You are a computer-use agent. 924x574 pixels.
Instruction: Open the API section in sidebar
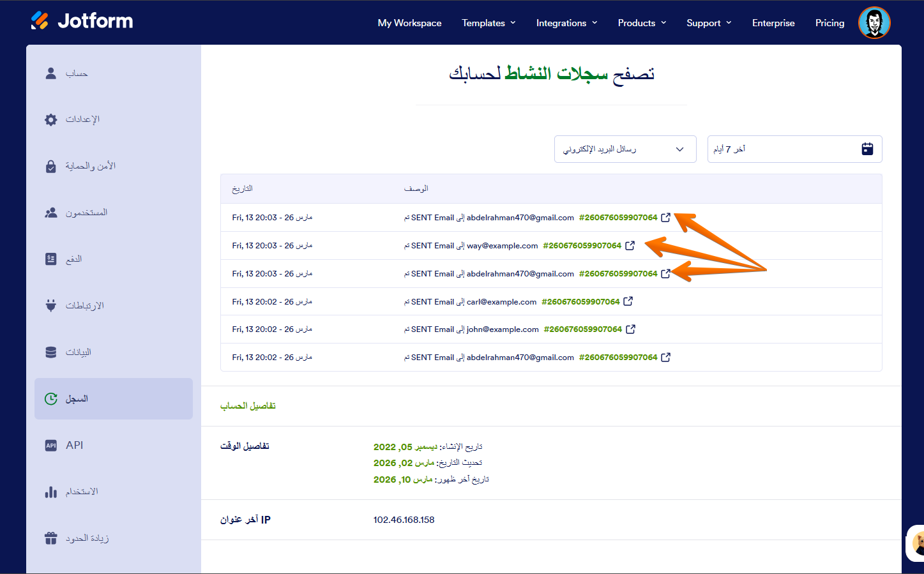point(74,445)
